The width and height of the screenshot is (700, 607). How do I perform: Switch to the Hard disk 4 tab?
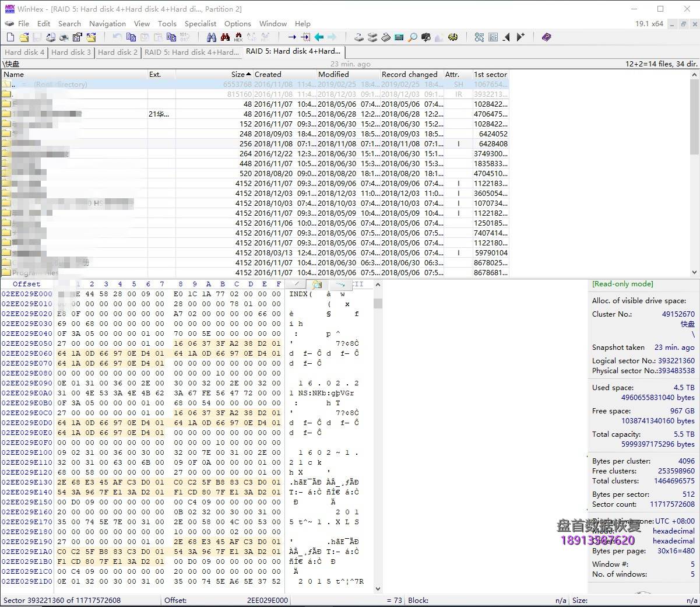coord(24,52)
